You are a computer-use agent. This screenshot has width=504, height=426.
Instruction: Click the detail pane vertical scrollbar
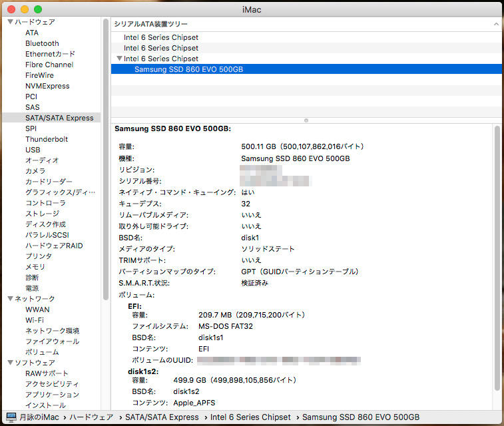(x=497, y=258)
